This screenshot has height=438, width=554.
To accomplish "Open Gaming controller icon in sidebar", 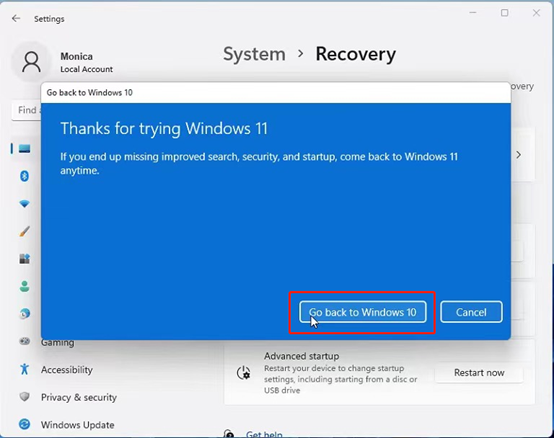I will (x=24, y=341).
